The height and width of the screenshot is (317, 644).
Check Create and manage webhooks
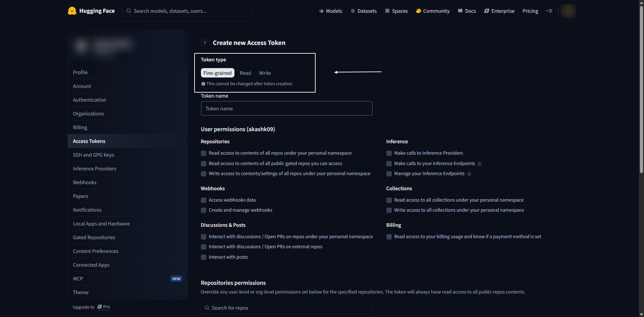click(204, 210)
